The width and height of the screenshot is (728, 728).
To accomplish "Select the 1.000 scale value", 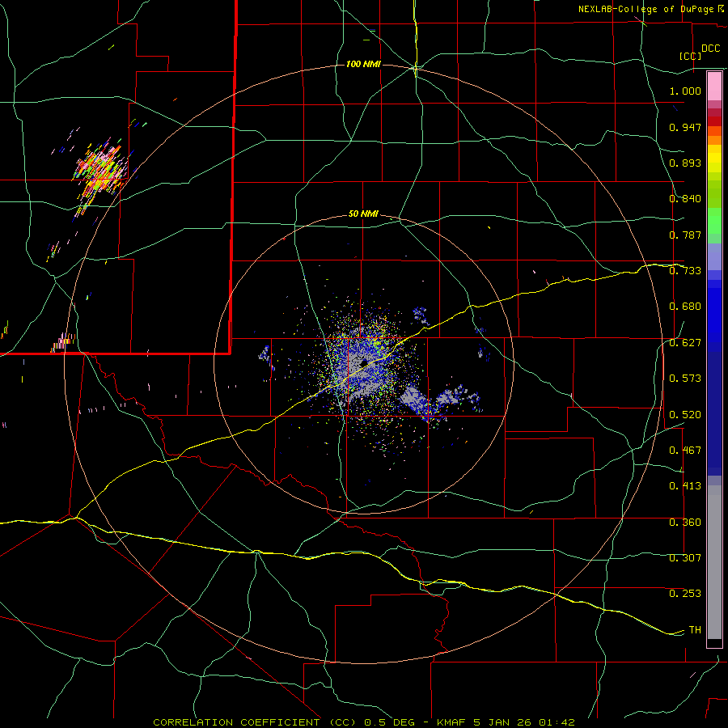I will point(685,91).
